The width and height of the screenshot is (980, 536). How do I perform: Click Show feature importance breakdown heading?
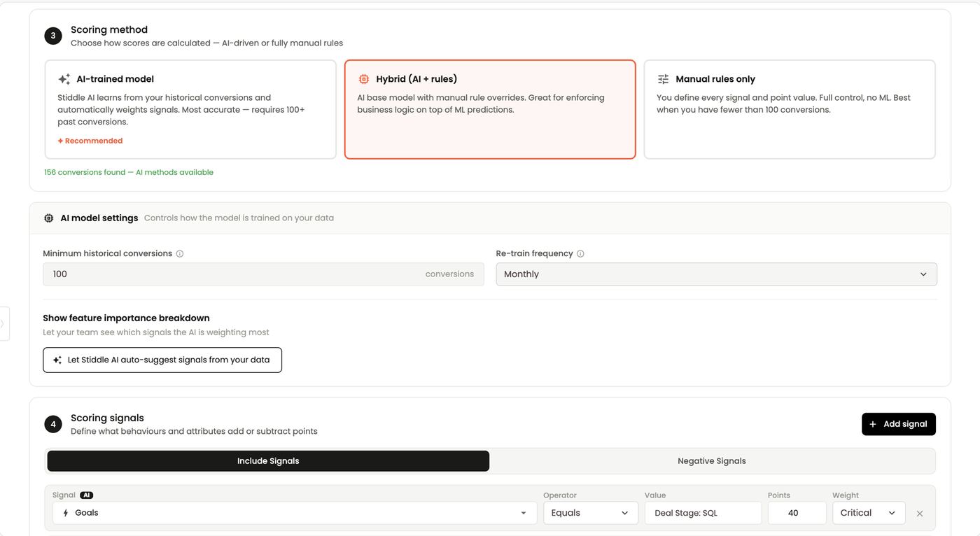tap(126, 318)
